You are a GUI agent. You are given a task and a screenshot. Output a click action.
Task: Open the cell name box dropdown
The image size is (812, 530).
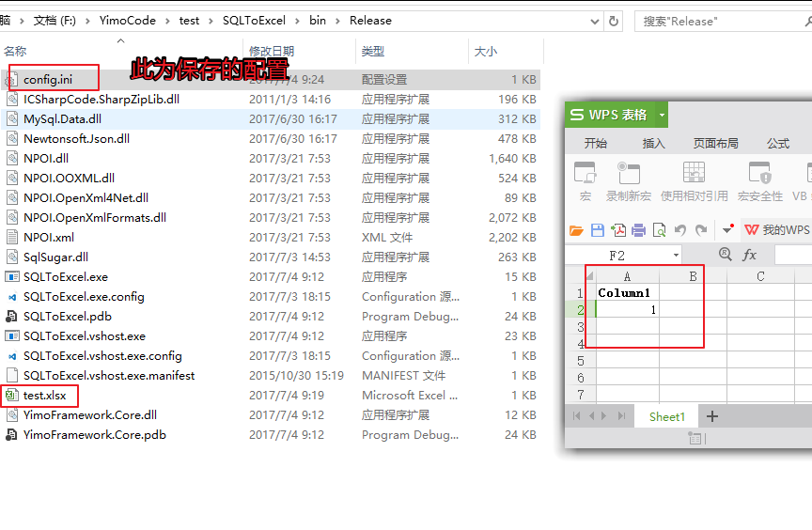coord(676,256)
